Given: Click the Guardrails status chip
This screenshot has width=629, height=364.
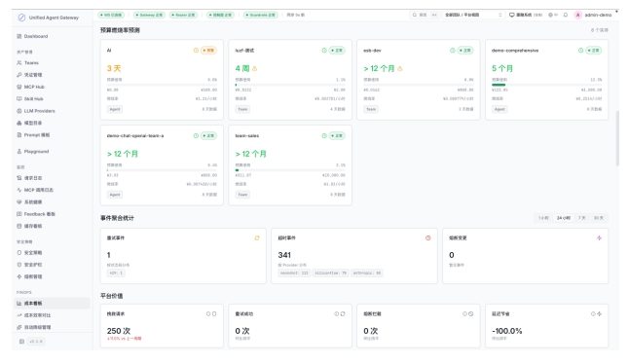Looking at the screenshot, I should coord(261,15).
